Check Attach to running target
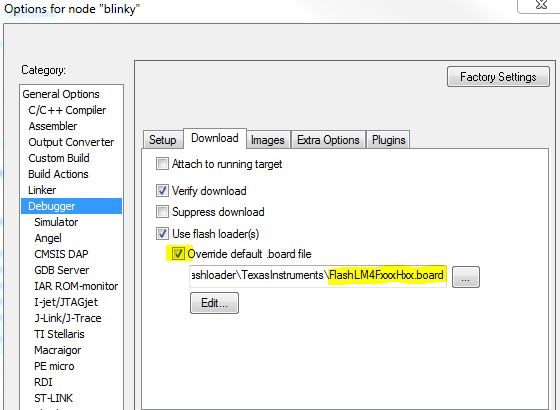 [x=162, y=164]
